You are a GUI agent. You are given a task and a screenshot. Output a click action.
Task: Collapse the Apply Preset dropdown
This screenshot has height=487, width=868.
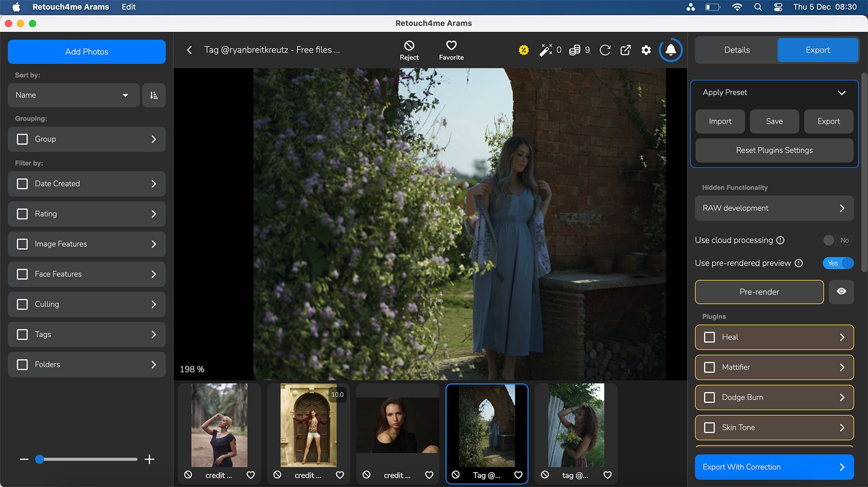tap(841, 92)
